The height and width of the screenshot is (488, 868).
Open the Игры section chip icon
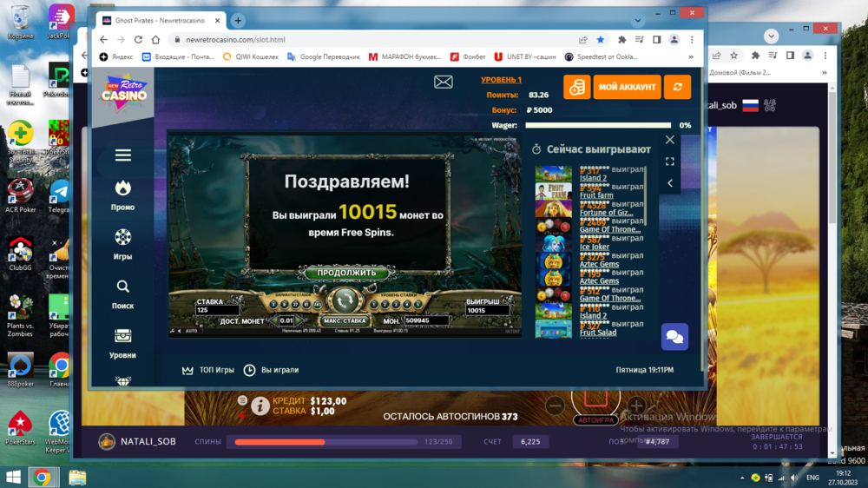pos(122,237)
